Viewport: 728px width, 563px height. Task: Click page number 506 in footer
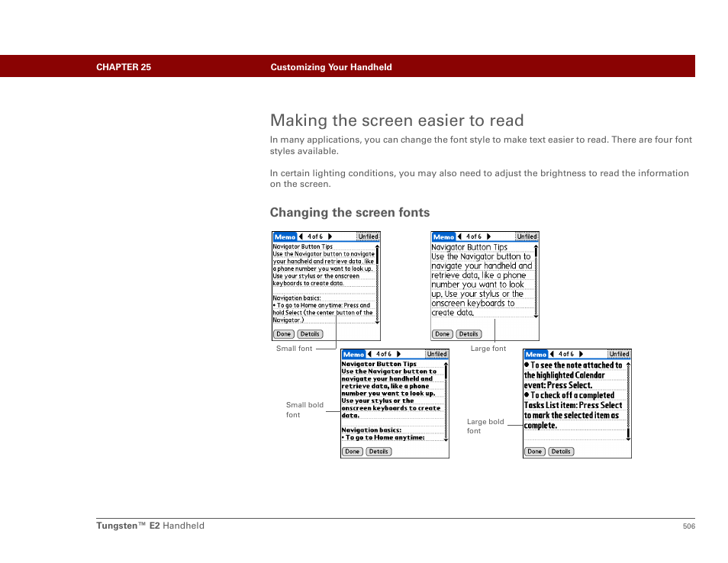coord(689,526)
